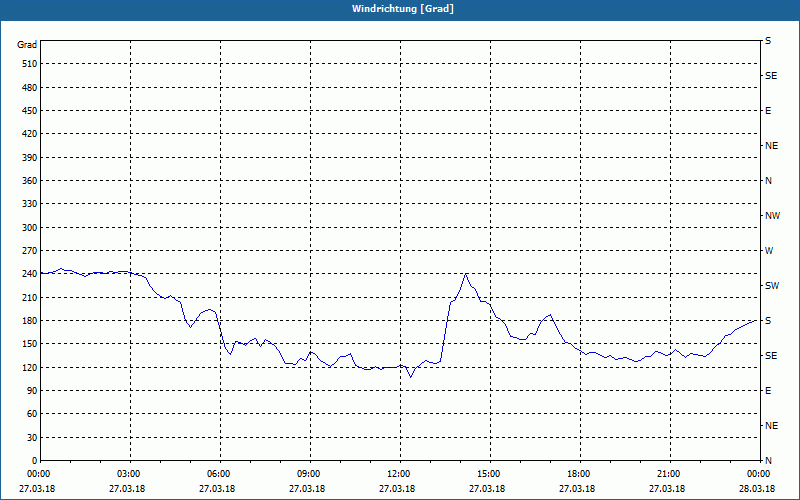The height and width of the screenshot is (500, 800).
Task: Click the 300 degree axis value
Action: pyautogui.click(x=30, y=227)
